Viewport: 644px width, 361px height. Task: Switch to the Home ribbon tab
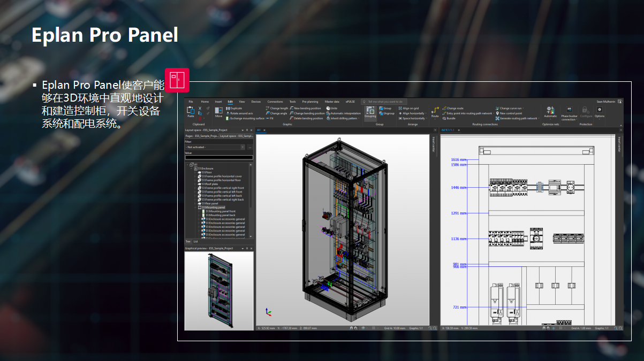(205, 102)
